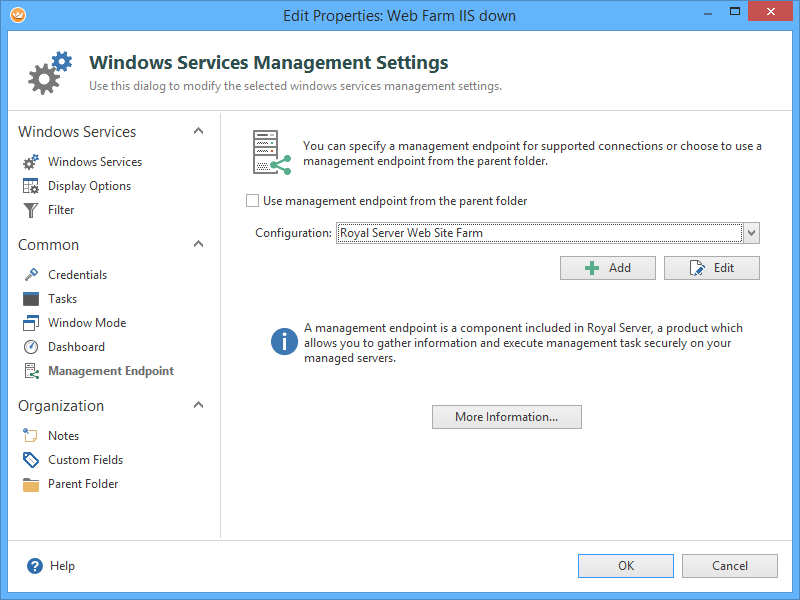Select Management Endpoint page in sidebar
Screen dimensions: 800x600
(110, 371)
